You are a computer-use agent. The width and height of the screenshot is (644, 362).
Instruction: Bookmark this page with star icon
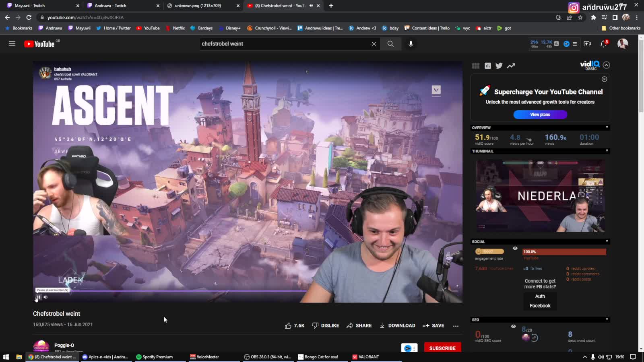tap(580, 17)
